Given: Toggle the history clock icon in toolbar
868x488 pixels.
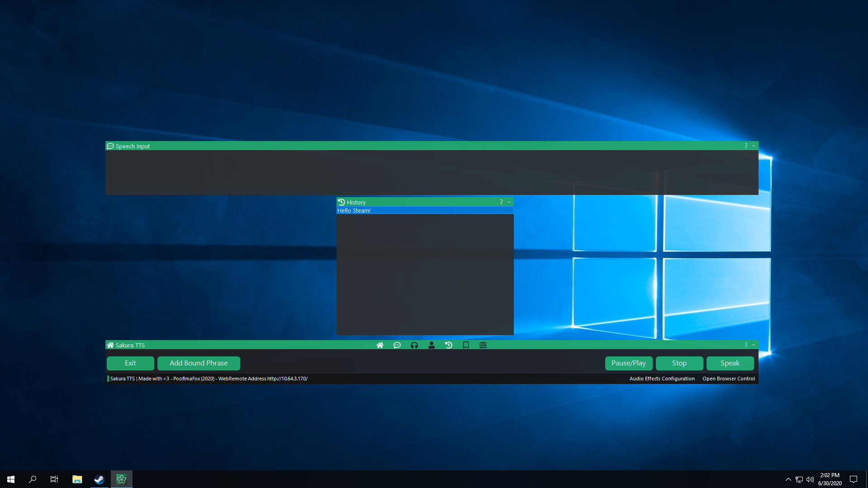Looking at the screenshot, I should pyautogui.click(x=449, y=345).
